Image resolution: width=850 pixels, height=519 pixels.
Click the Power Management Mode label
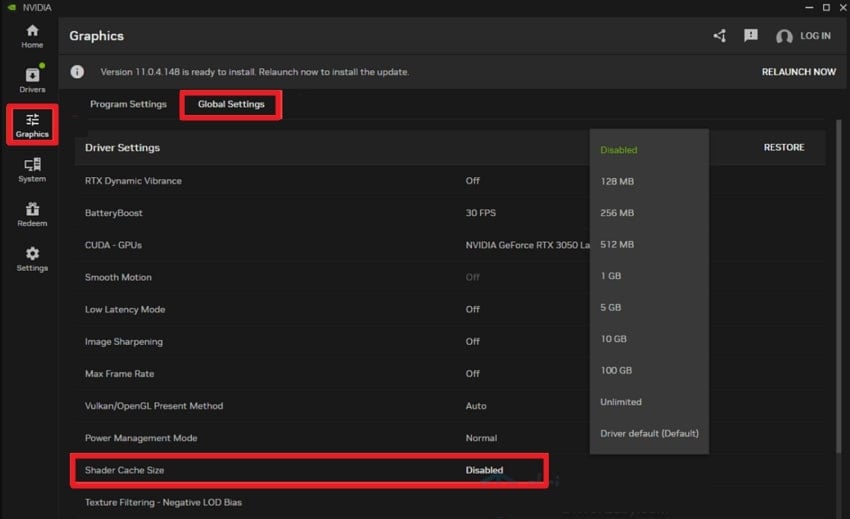click(x=140, y=438)
